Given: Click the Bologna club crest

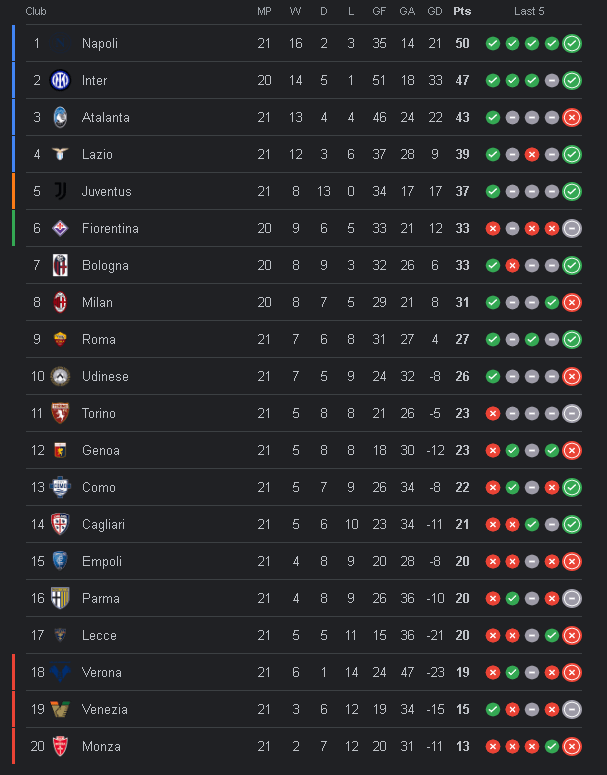Looking at the screenshot, I should pos(60,265).
